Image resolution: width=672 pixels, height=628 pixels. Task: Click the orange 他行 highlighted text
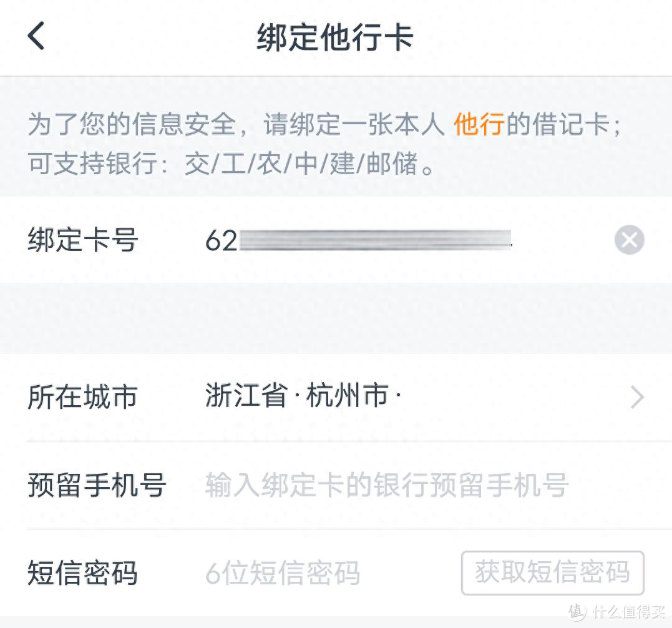click(x=478, y=126)
